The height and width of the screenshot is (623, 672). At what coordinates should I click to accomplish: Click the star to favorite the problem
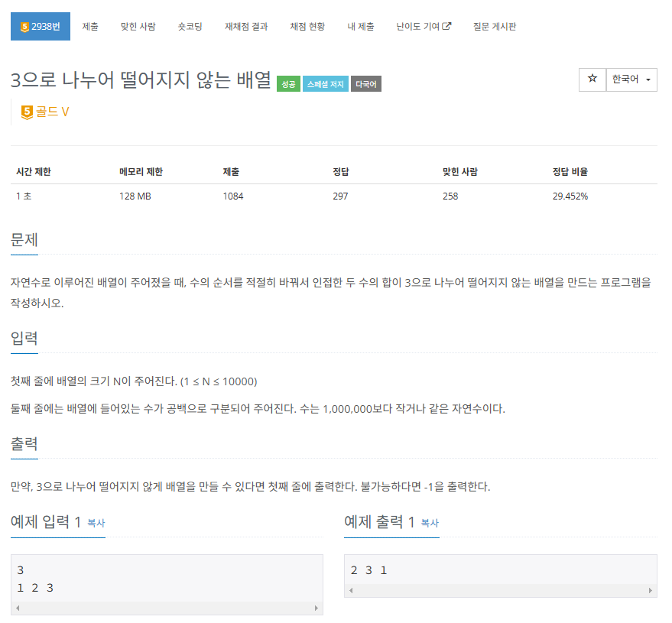[x=592, y=79]
